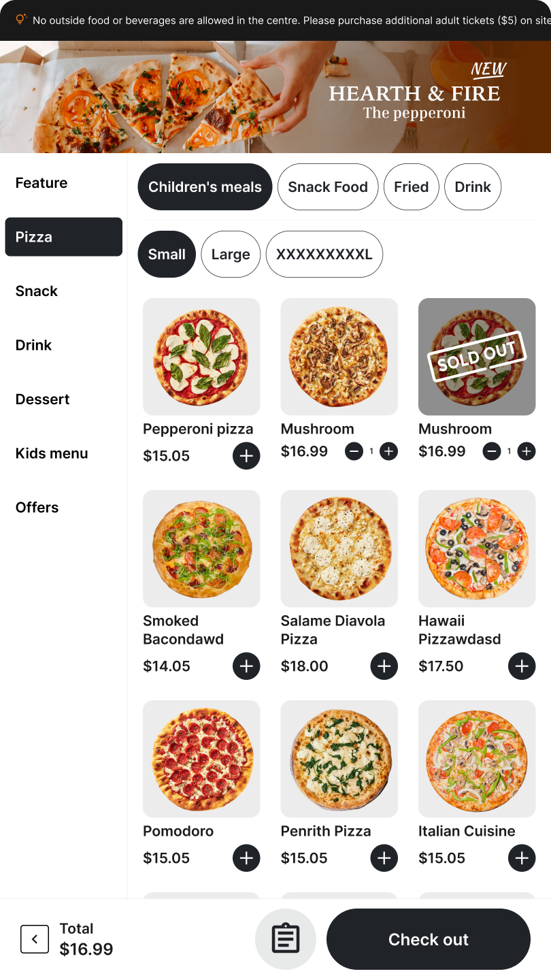The width and height of the screenshot is (551, 980).
Task: Select the Large size option
Action: (x=231, y=255)
